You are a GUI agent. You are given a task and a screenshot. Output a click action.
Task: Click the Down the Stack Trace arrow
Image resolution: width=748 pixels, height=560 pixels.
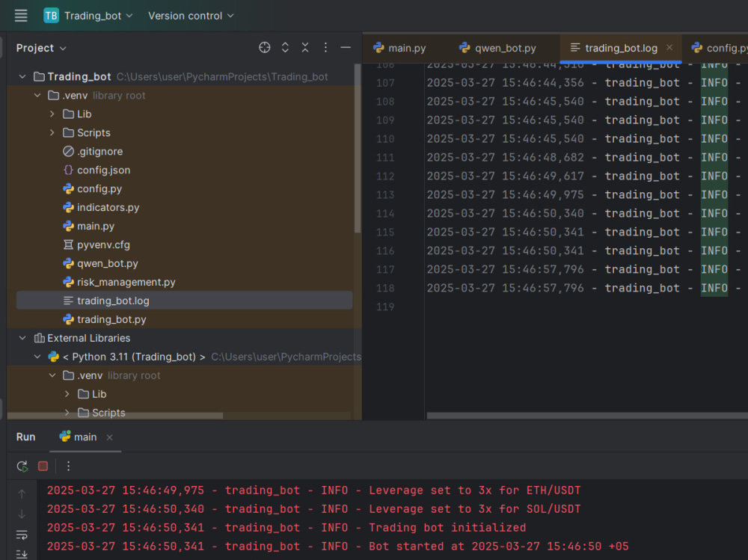point(22,514)
